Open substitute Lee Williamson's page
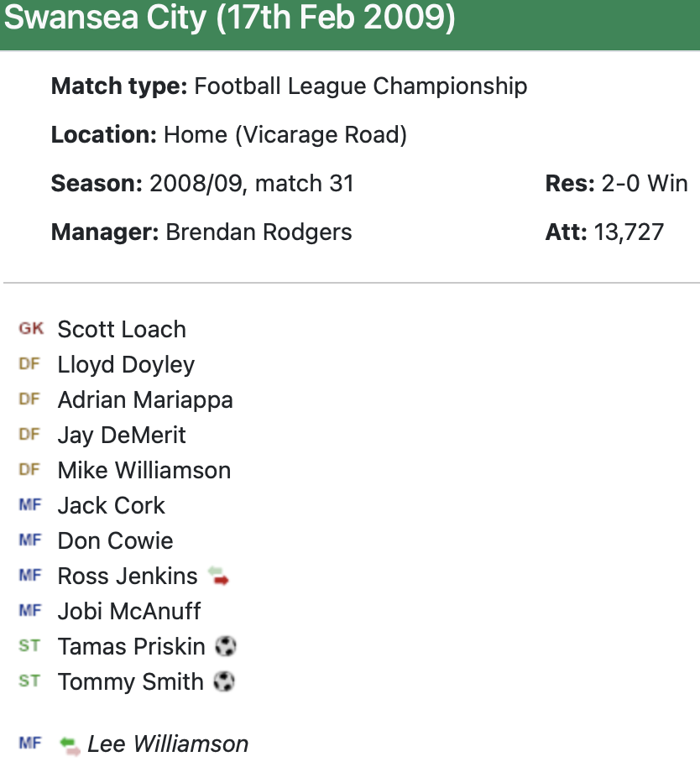Image resolution: width=700 pixels, height=767 pixels. pos(168,744)
